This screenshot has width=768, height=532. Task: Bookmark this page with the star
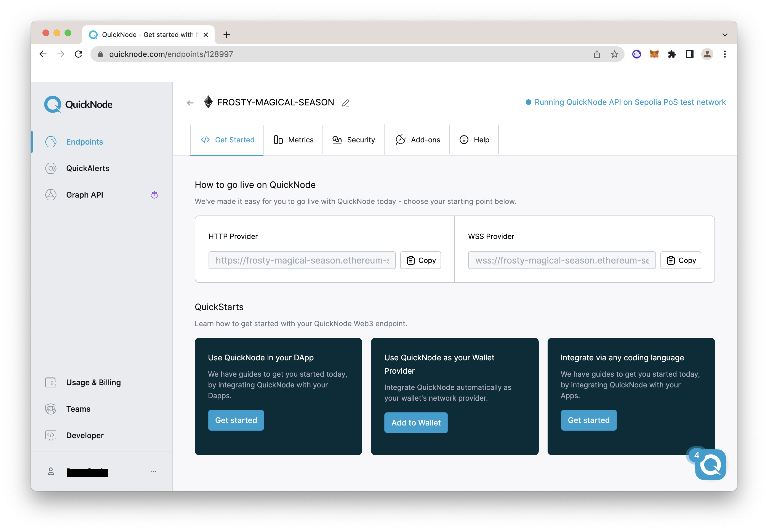pos(614,54)
